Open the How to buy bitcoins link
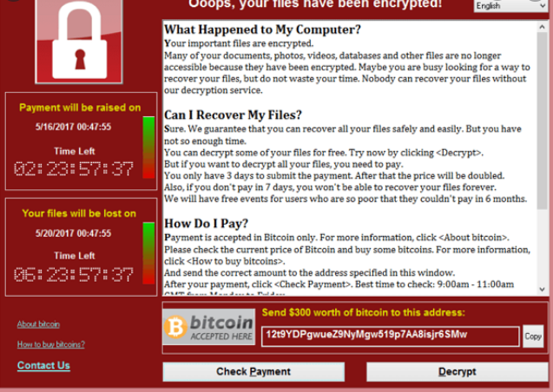The image size is (553, 392). pos(50,344)
